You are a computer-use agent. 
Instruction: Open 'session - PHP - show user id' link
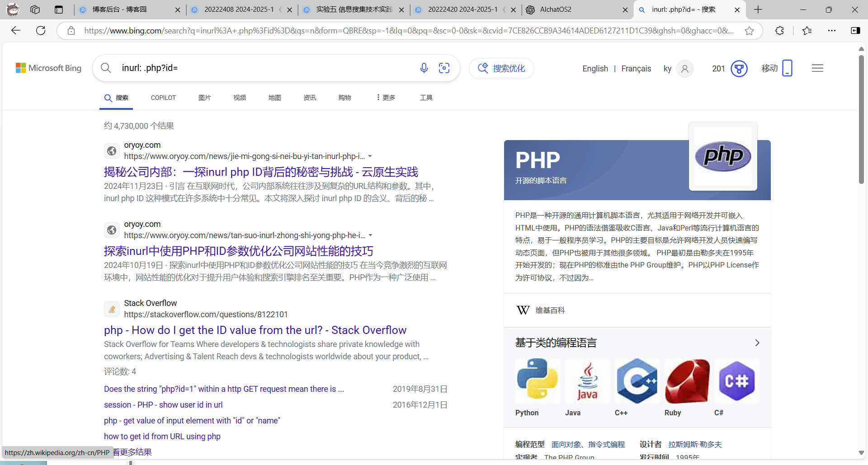(163, 405)
